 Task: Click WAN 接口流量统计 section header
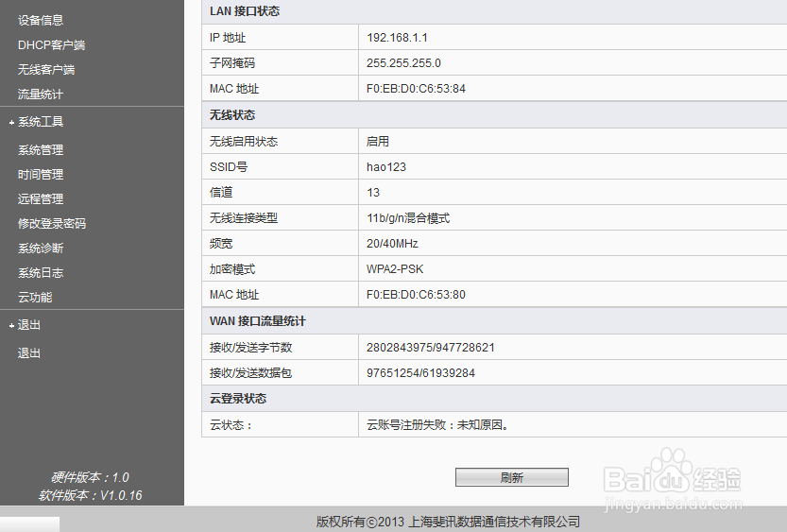coord(258,321)
